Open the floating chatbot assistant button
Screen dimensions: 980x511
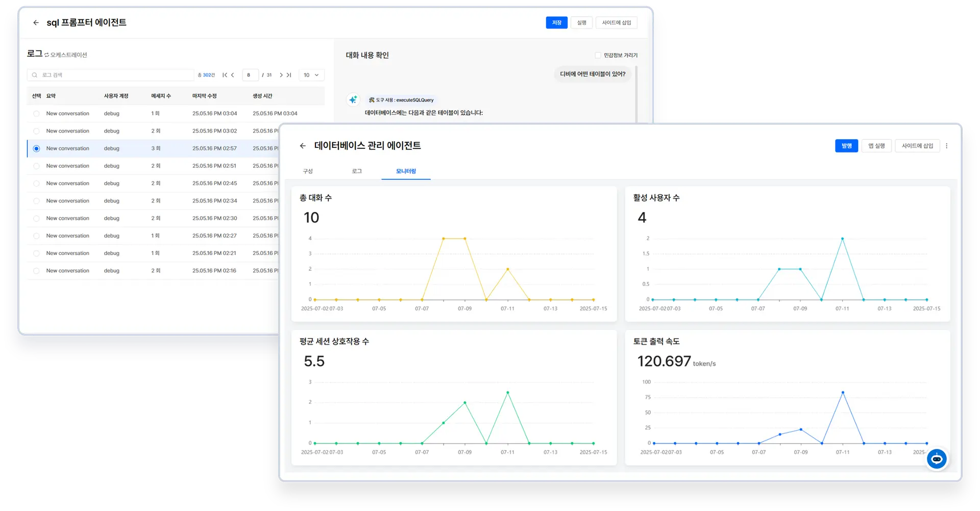[x=937, y=459]
